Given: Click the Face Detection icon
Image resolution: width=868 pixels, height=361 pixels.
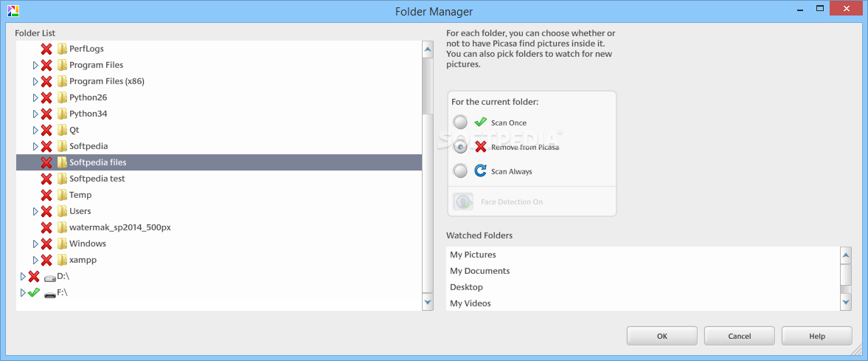Looking at the screenshot, I should click(463, 202).
